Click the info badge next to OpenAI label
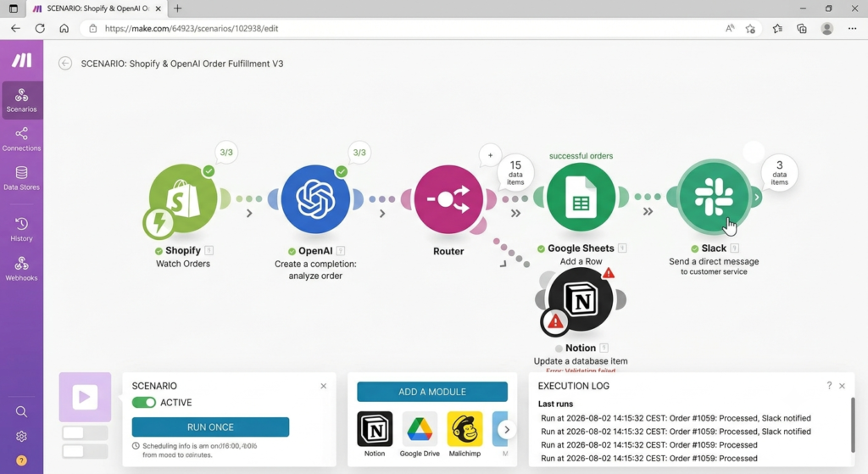 coord(341,250)
